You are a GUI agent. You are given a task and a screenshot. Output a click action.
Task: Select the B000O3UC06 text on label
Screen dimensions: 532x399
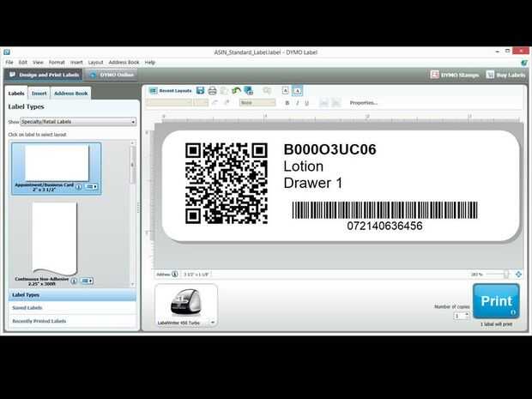click(329, 149)
